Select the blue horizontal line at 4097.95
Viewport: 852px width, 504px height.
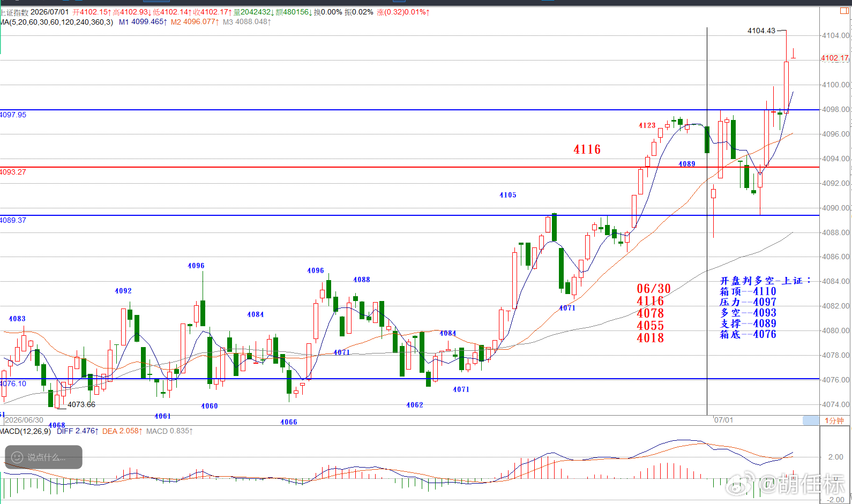pos(409,110)
